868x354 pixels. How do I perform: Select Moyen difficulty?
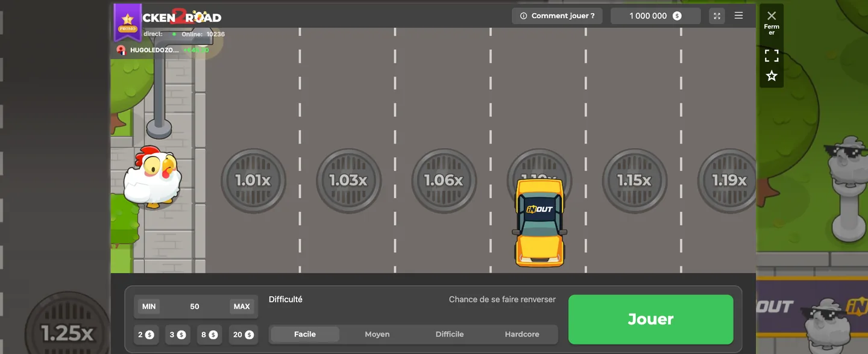[377, 334]
